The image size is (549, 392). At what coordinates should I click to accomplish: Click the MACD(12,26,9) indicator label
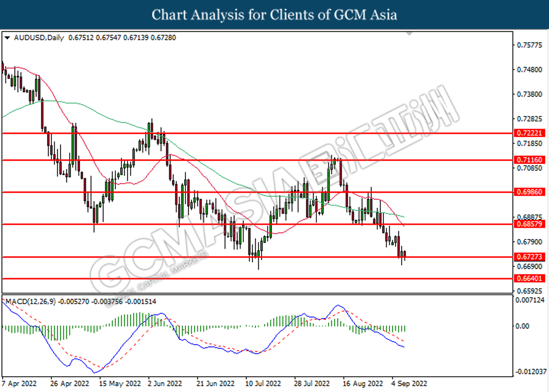31,302
